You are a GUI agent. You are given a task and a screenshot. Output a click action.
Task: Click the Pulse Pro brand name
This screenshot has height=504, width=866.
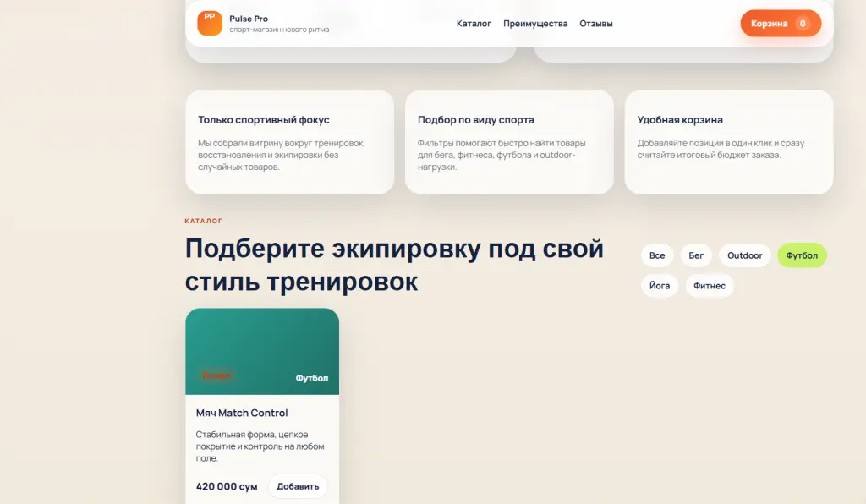coord(249,19)
